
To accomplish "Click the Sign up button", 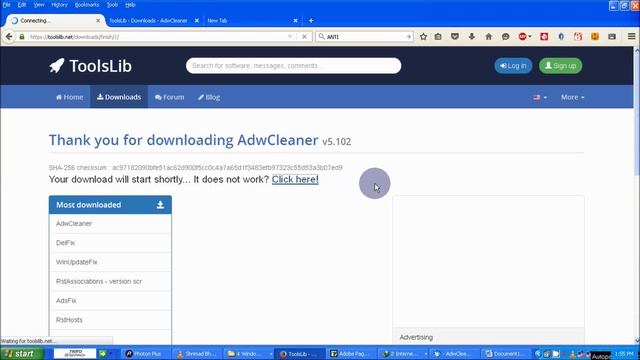I will pos(560,66).
